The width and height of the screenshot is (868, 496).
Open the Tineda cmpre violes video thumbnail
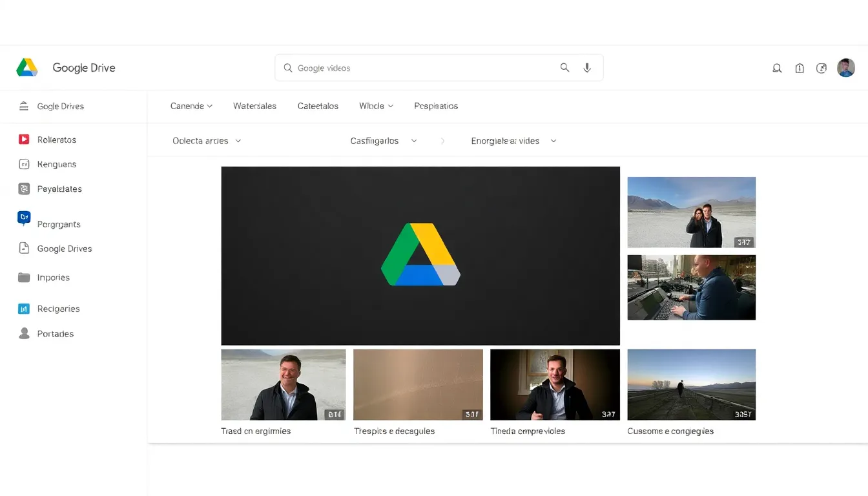[554, 384]
